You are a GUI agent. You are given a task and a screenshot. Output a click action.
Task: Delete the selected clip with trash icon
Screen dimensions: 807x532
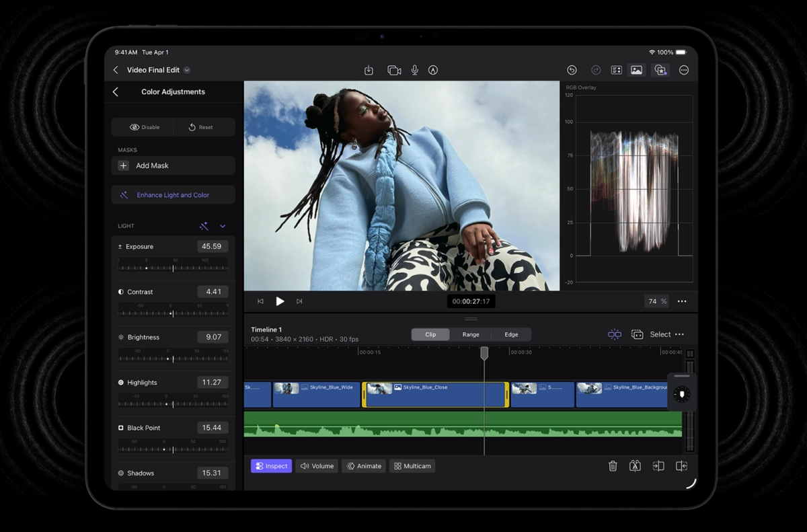pyautogui.click(x=613, y=465)
